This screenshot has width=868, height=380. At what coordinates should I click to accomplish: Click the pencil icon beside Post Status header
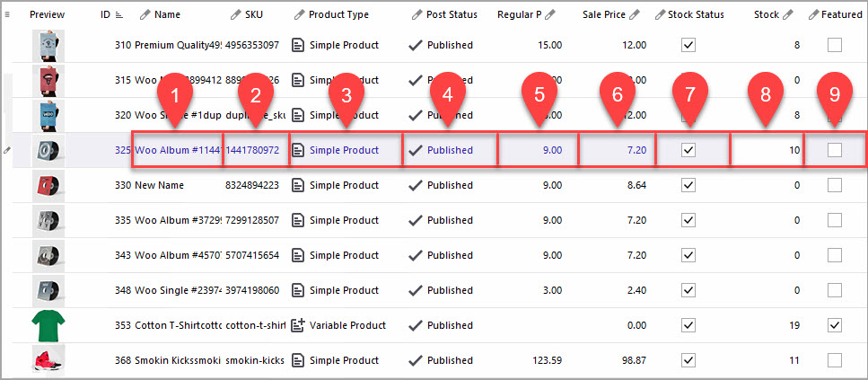point(416,14)
